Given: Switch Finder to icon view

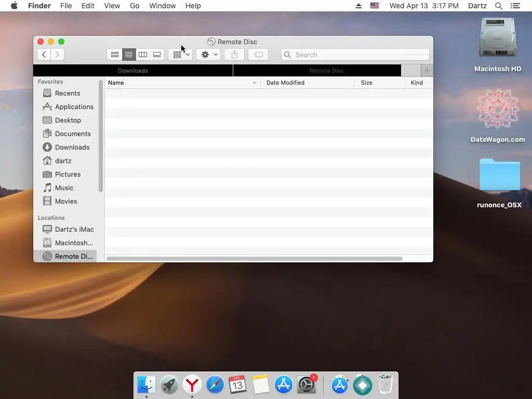Looking at the screenshot, I should pyautogui.click(x=115, y=55).
